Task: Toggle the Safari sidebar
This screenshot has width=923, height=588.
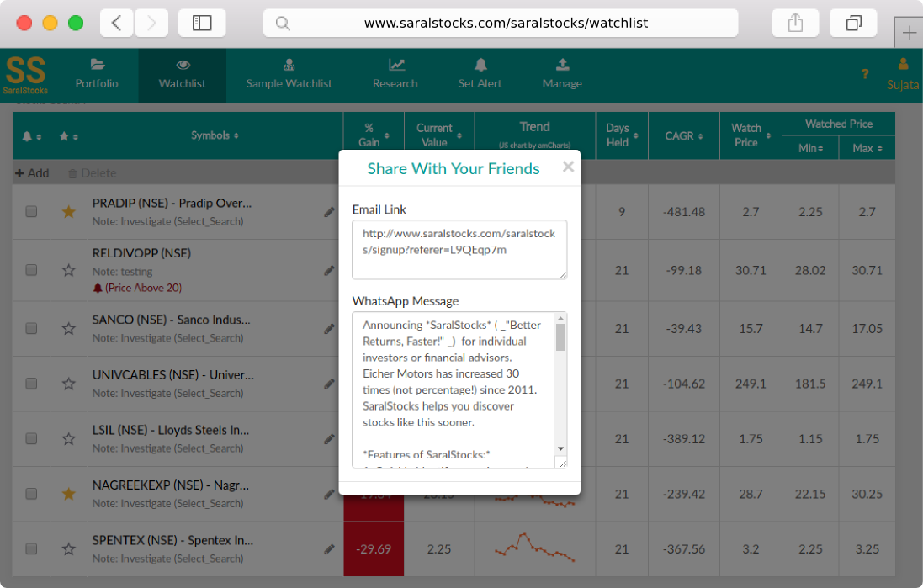Action: click(x=202, y=23)
